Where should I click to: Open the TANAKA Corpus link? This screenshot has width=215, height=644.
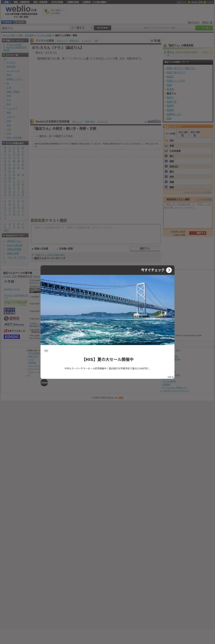[x=12, y=289]
